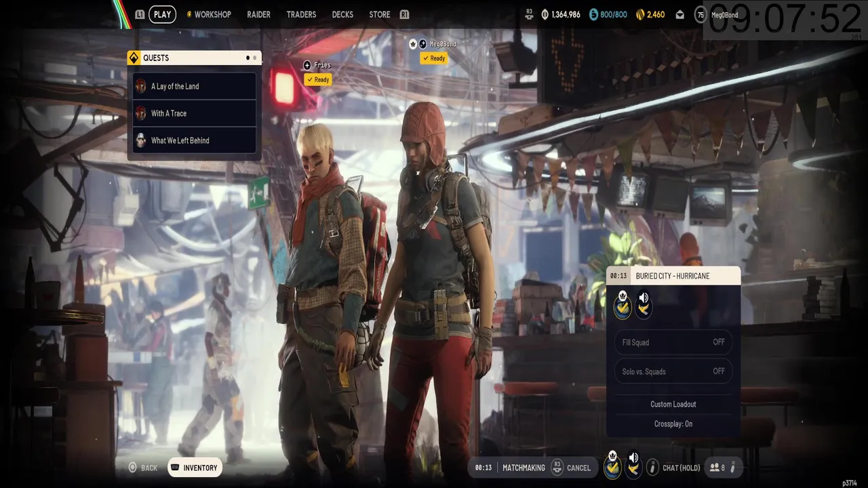Toggle the Solo vs. Squads option
Viewport: 868px width, 488px height.
click(673, 371)
